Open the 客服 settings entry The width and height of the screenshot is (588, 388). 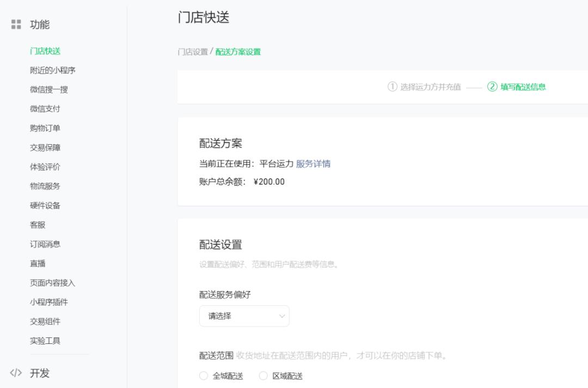click(37, 224)
